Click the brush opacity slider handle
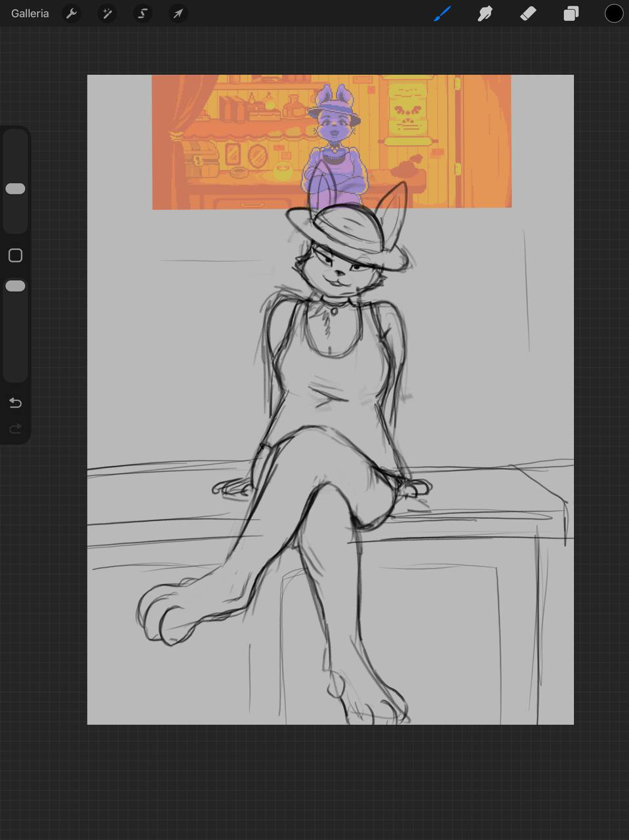629x840 pixels. point(15,286)
